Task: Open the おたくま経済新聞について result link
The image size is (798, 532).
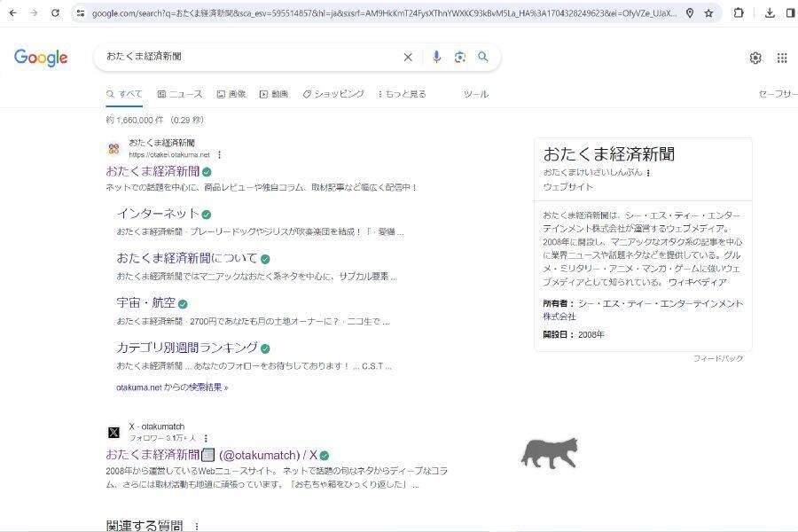Action: pyautogui.click(x=184, y=256)
